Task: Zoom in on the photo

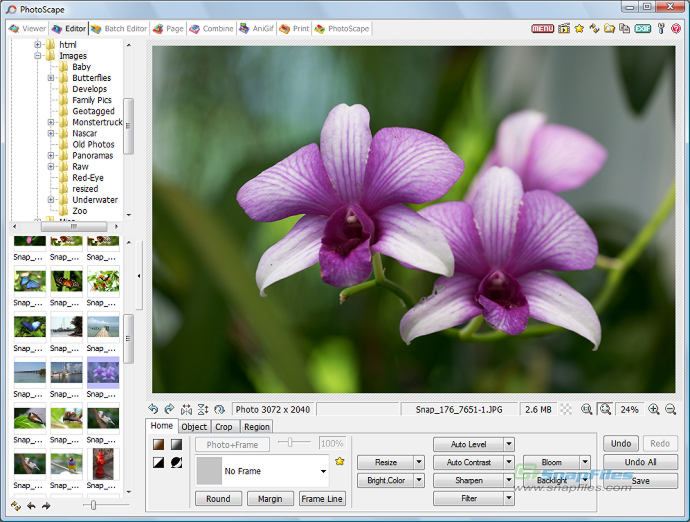Action: 653,409
